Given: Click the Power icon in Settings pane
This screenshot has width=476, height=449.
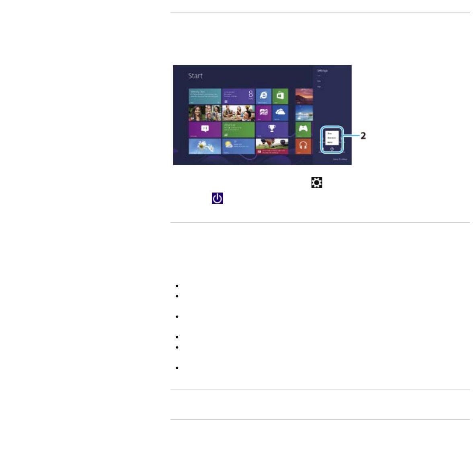Looking at the screenshot, I should click(332, 149).
